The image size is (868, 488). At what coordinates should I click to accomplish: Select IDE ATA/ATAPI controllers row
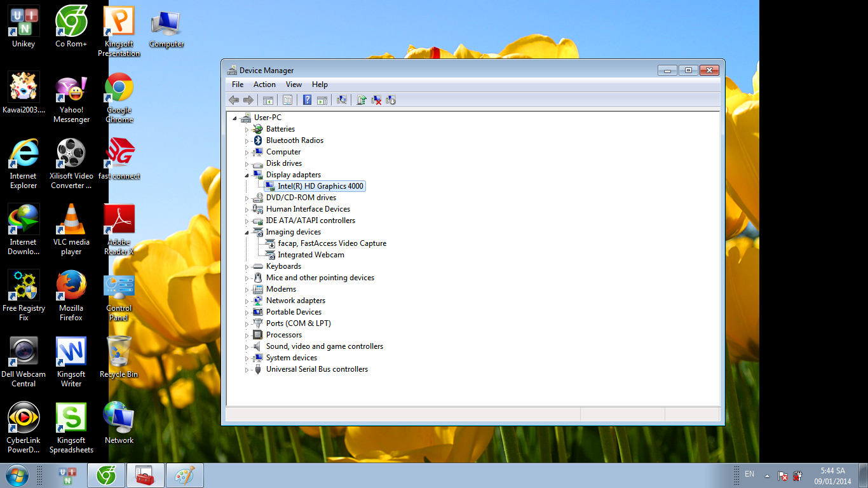pos(304,220)
